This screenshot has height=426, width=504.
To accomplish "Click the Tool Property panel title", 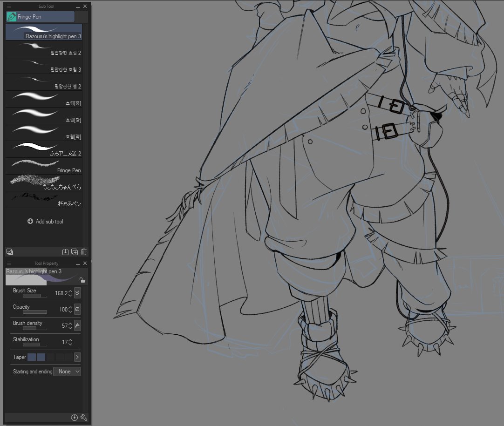I will (x=46, y=263).
